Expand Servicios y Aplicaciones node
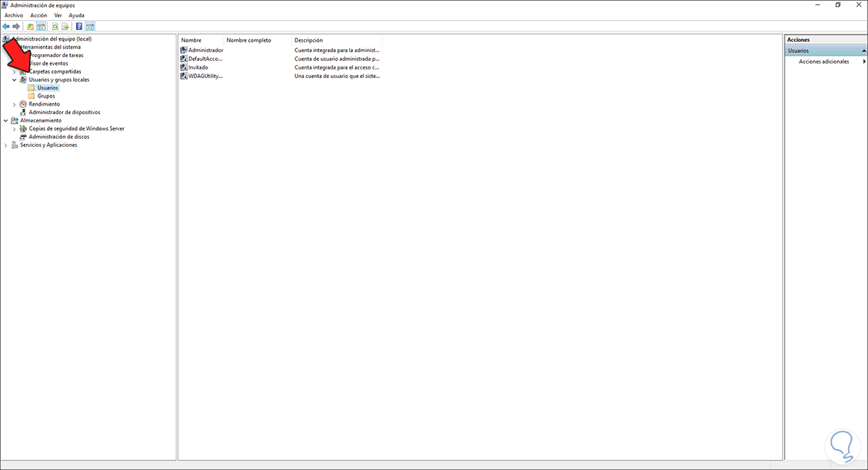868x470 pixels. click(x=6, y=145)
